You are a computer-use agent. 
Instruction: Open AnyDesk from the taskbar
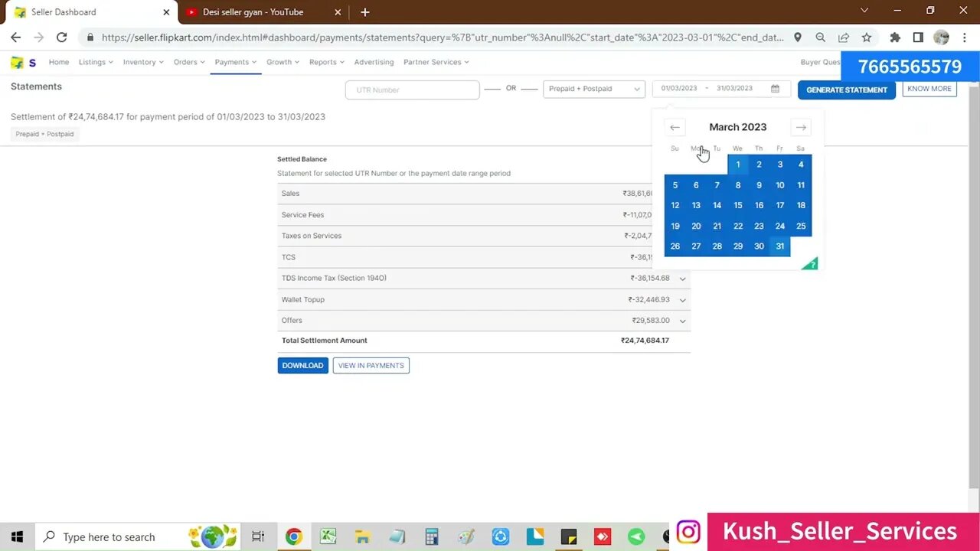603,536
